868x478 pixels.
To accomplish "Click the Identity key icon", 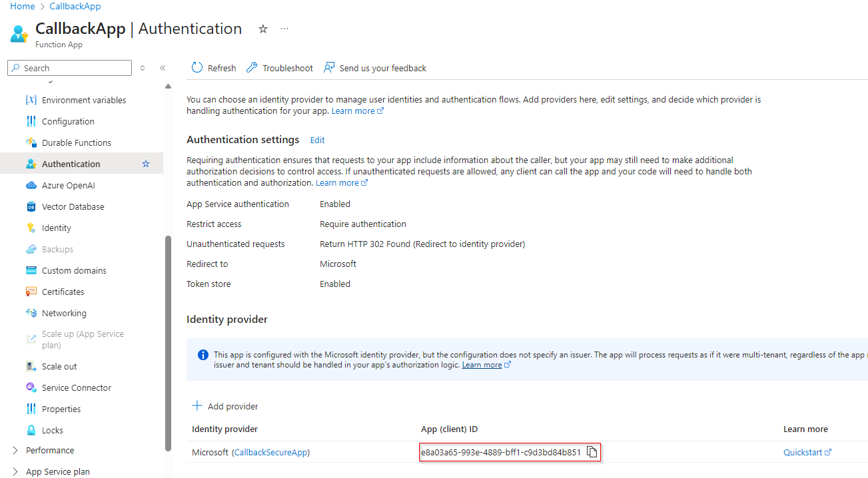I will pos(31,228).
